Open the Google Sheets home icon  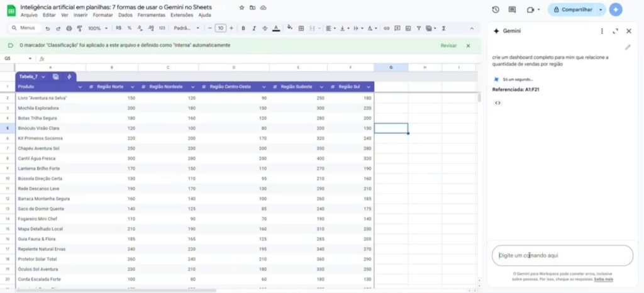pyautogui.click(x=11, y=11)
